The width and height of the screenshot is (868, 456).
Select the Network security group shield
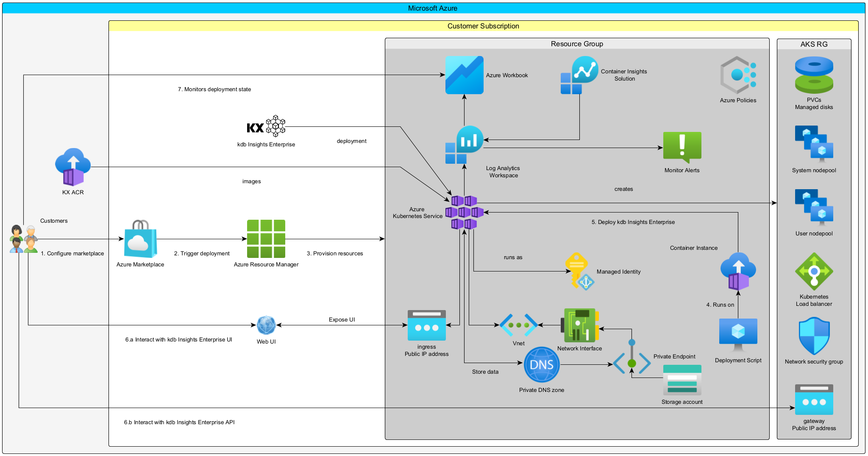814,336
